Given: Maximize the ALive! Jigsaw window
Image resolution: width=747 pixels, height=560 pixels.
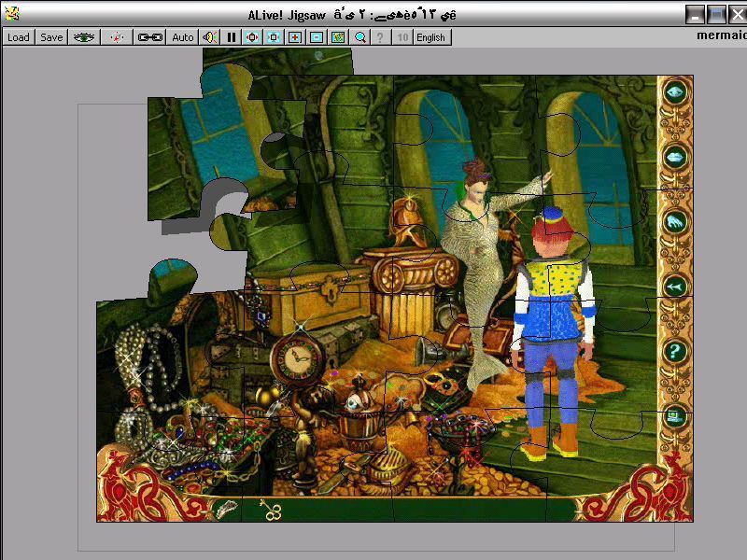Looking at the screenshot, I should point(716,14).
